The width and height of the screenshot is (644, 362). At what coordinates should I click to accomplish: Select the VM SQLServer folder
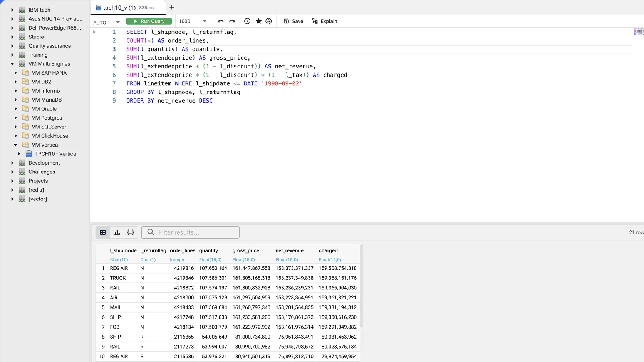click(x=49, y=127)
